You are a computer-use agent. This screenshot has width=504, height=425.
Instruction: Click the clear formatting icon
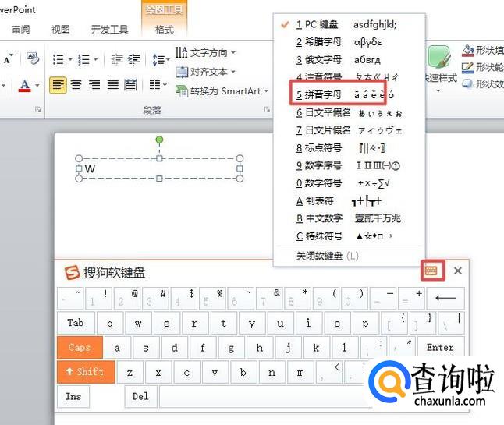32,58
